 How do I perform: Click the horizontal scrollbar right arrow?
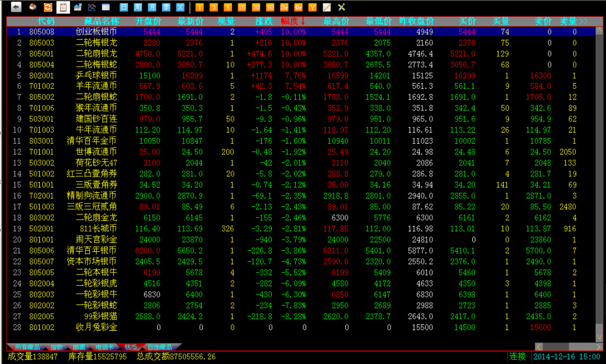click(x=598, y=346)
